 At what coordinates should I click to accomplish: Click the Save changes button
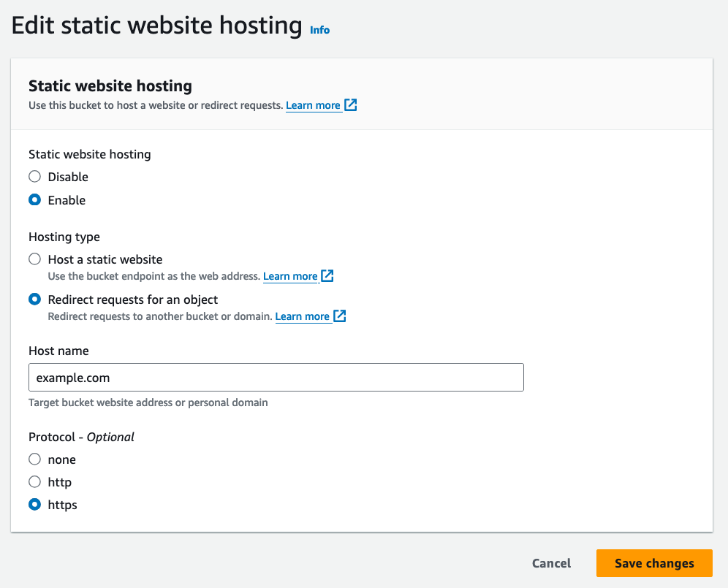coord(654,563)
